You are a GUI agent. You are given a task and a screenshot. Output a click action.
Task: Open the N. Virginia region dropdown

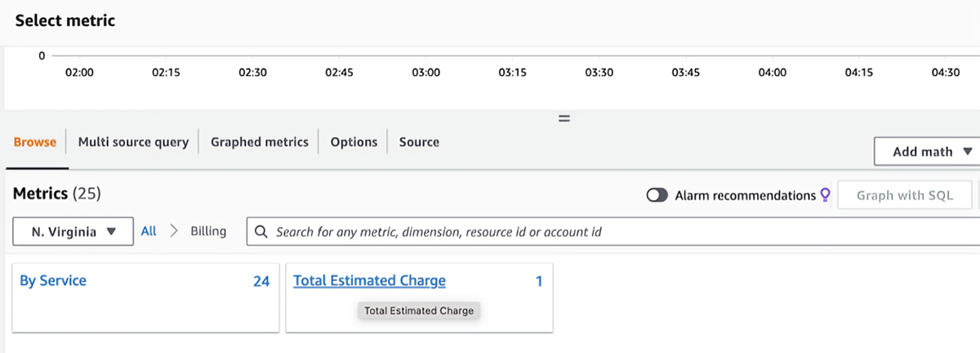tap(73, 232)
